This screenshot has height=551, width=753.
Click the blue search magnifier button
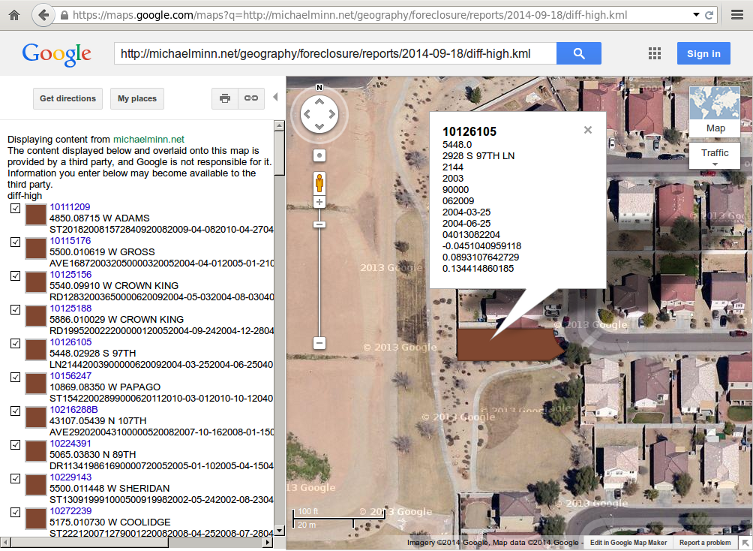coord(578,54)
